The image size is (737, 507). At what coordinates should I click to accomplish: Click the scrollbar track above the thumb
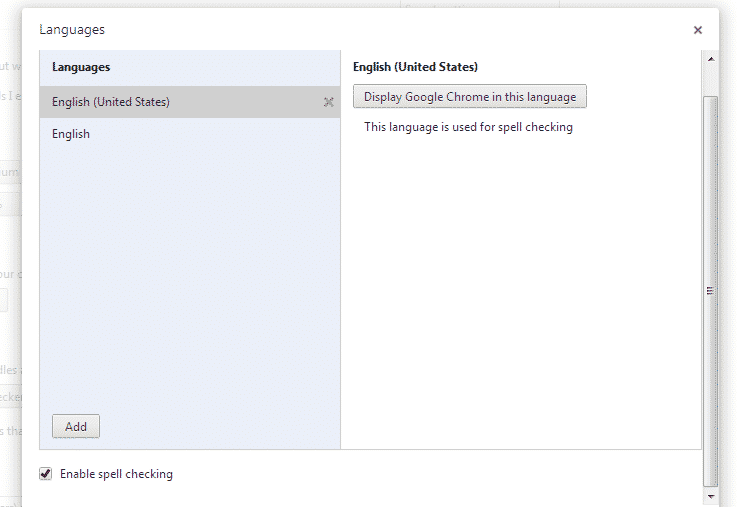711,80
